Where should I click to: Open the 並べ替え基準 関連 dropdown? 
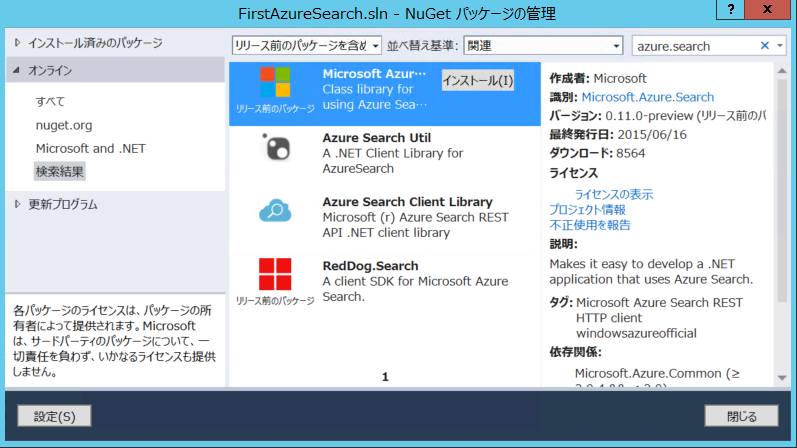point(543,46)
